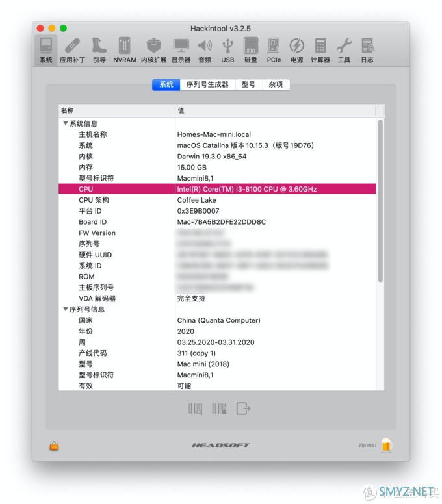Image resolution: width=442 pixels, height=504 pixels.
Task: Switch to the 杂项 tab
Action: [x=276, y=84]
